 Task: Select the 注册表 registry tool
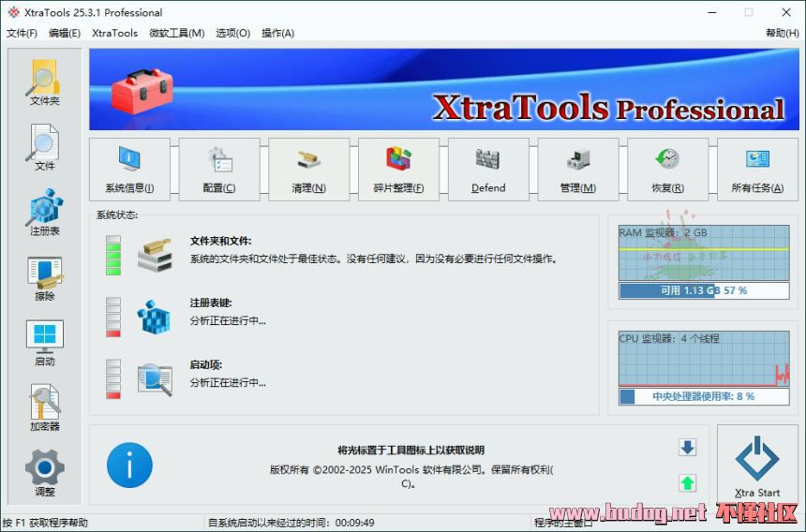[x=44, y=213]
